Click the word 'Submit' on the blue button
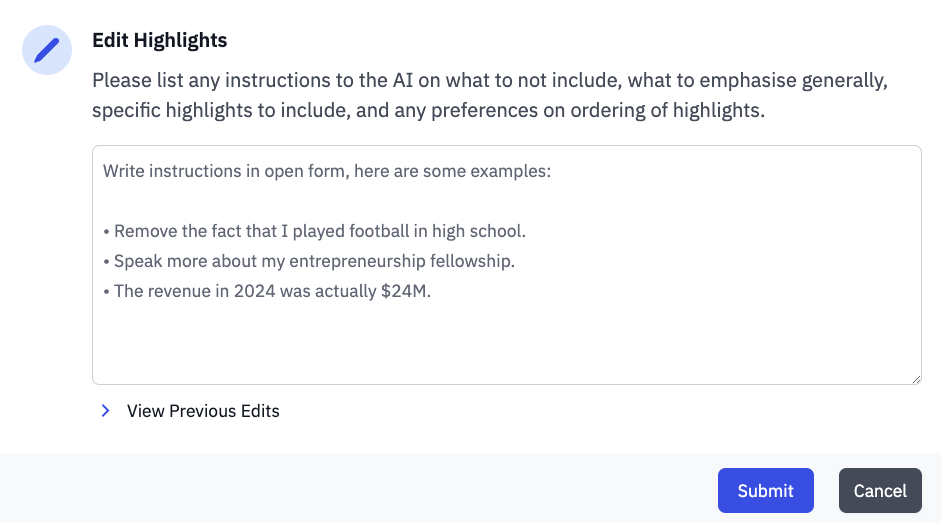This screenshot has height=523, width=942. (x=765, y=491)
